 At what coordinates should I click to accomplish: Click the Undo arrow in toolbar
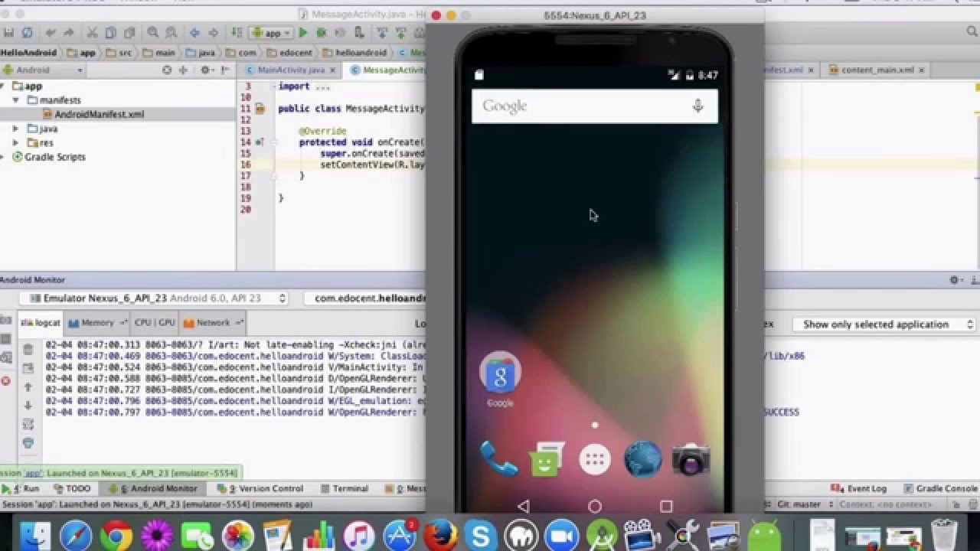[x=51, y=33]
